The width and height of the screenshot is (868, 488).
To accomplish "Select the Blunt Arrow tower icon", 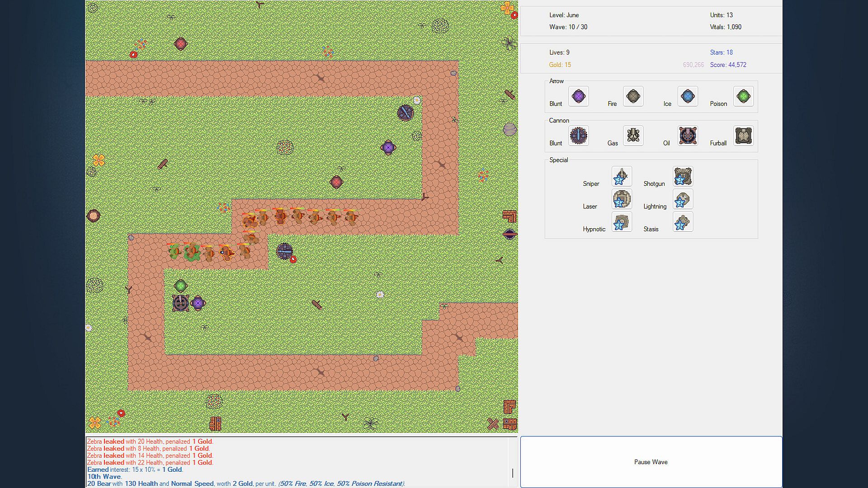I will point(578,96).
